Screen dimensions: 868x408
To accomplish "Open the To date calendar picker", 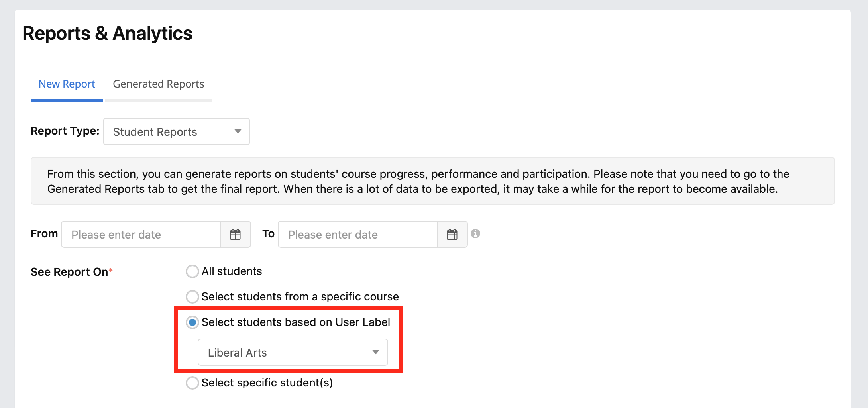I will [452, 234].
